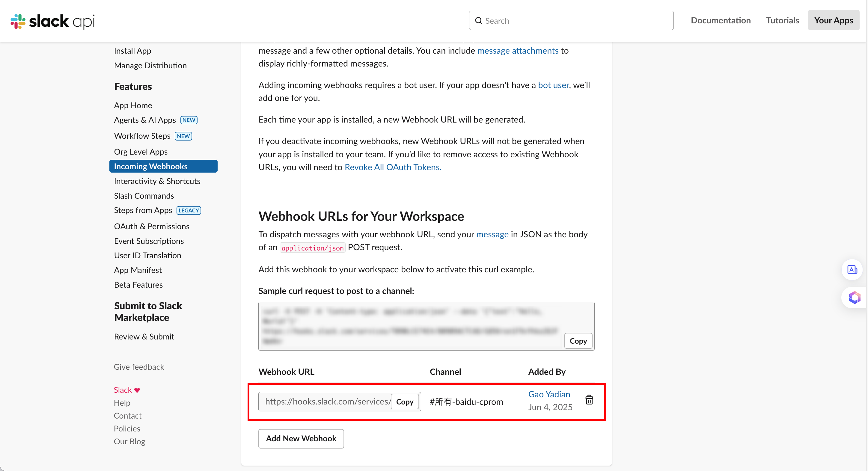
Task: Click the Slack API logo
Action: coord(52,21)
